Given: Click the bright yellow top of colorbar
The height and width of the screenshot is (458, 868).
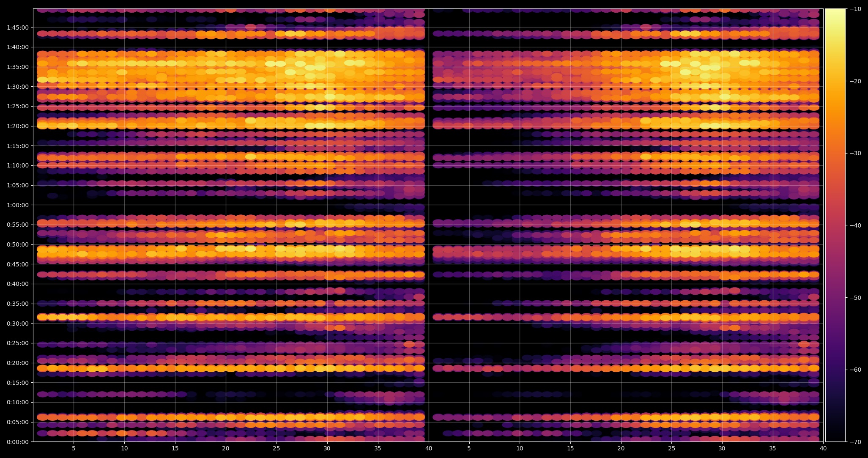Looking at the screenshot, I should [x=835, y=14].
